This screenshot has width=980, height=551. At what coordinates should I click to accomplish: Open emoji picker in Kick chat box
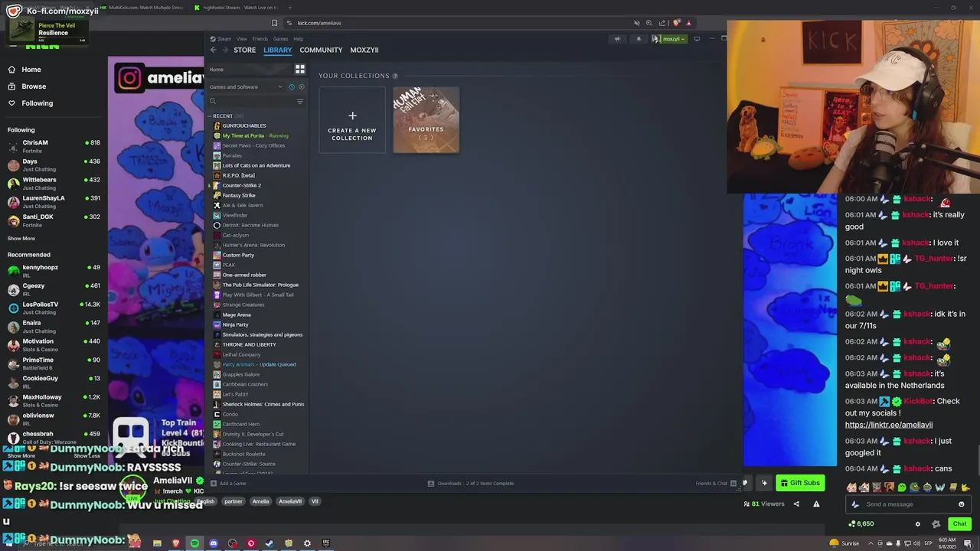tap(962, 504)
